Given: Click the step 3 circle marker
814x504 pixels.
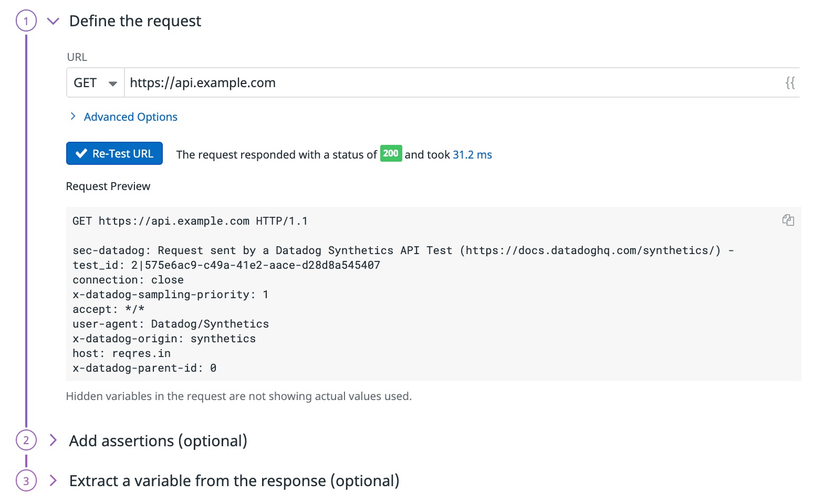Looking at the screenshot, I should [26, 480].
